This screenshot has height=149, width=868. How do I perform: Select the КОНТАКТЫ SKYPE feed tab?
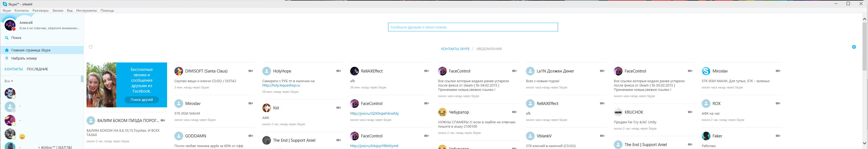455,49
